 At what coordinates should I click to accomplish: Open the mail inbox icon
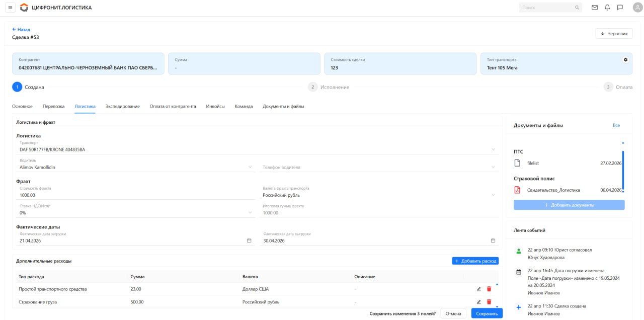(595, 8)
